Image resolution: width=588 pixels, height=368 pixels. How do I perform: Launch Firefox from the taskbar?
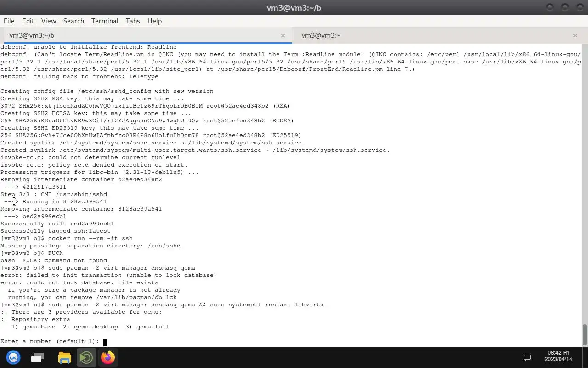click(x=108, y=357)
